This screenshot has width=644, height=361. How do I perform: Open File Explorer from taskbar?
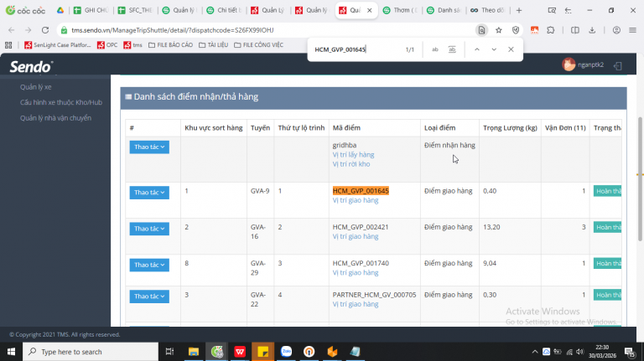pos(194,352)
